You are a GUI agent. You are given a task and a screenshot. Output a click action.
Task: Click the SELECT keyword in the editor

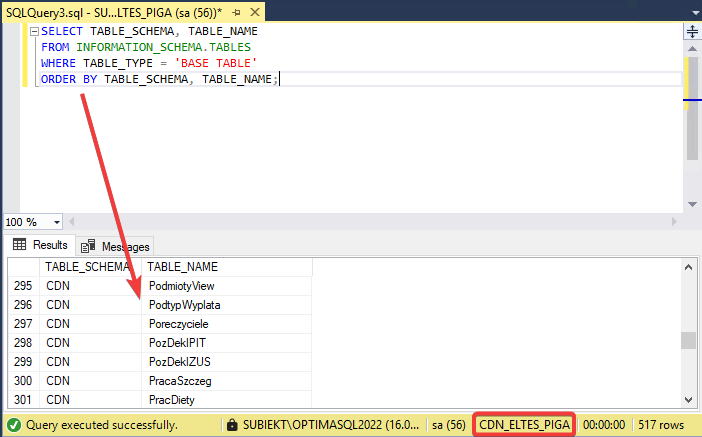(62, 31)
